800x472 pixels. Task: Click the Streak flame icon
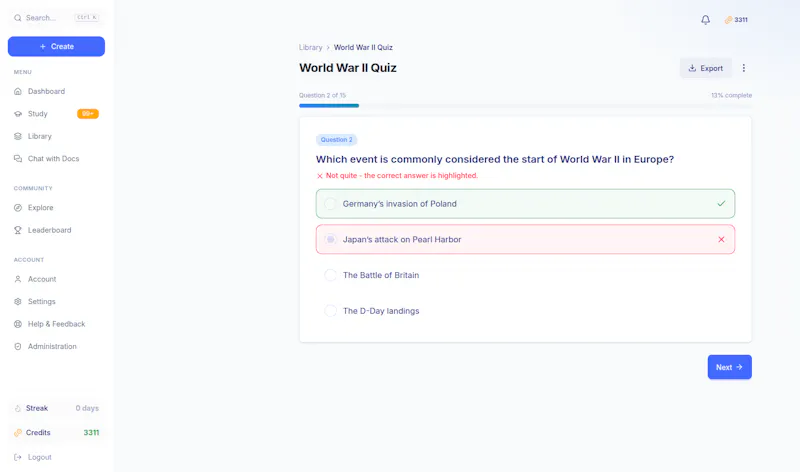coord(18,408)
